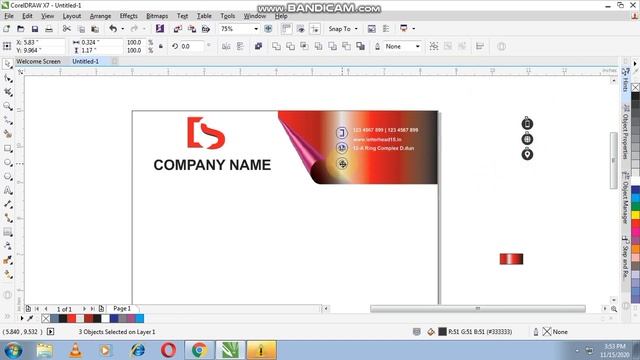The image size is (640, 360).
Task: Click the Weld shapes icon
Action: [x=276, y=46]
